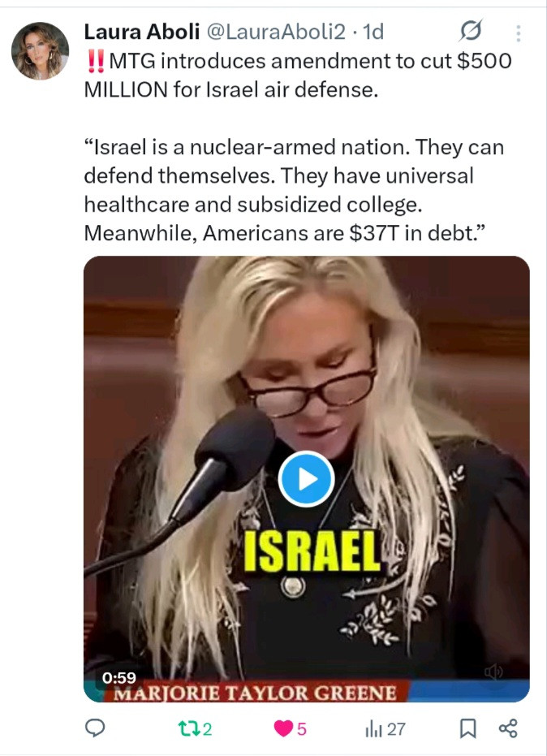
Task: Unlike the post with pink heart
Action: pos(283,728)
